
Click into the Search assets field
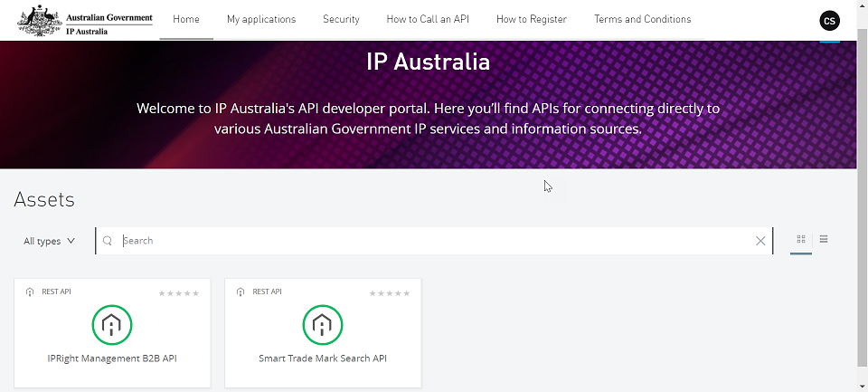click(x=435, y=241)
